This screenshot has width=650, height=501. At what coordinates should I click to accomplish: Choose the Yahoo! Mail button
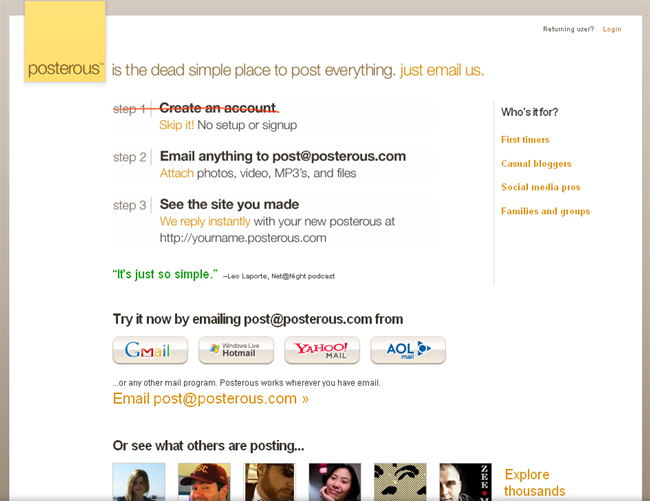[x=322, y=350]
